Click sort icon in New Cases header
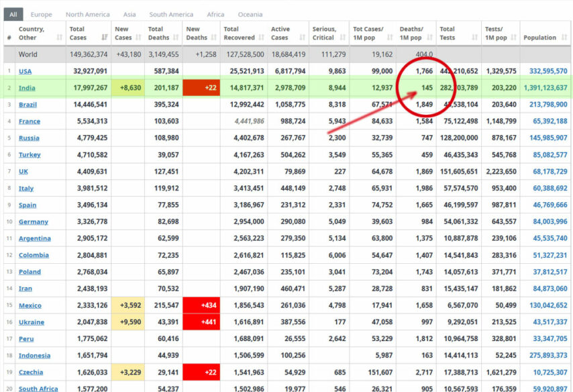 tap(140, 38)
